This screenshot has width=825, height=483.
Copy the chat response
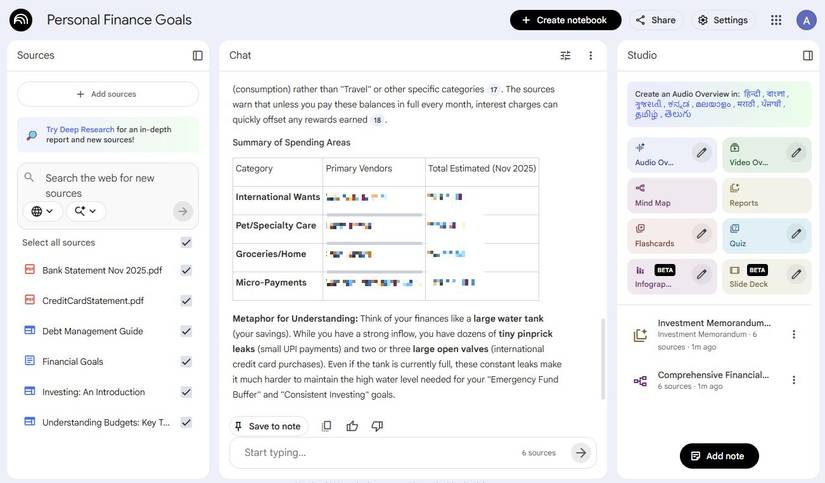pos(326,426)
